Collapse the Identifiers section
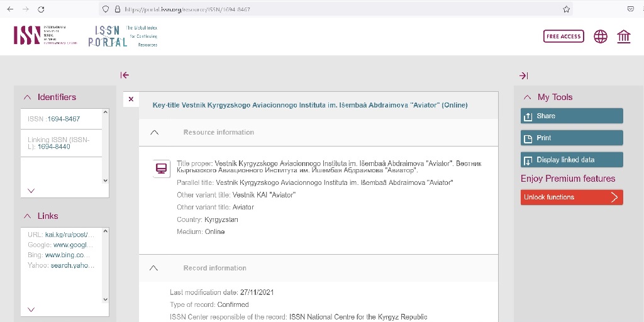The width and height of the screenshot is (644, 322). tap(27, 97)
